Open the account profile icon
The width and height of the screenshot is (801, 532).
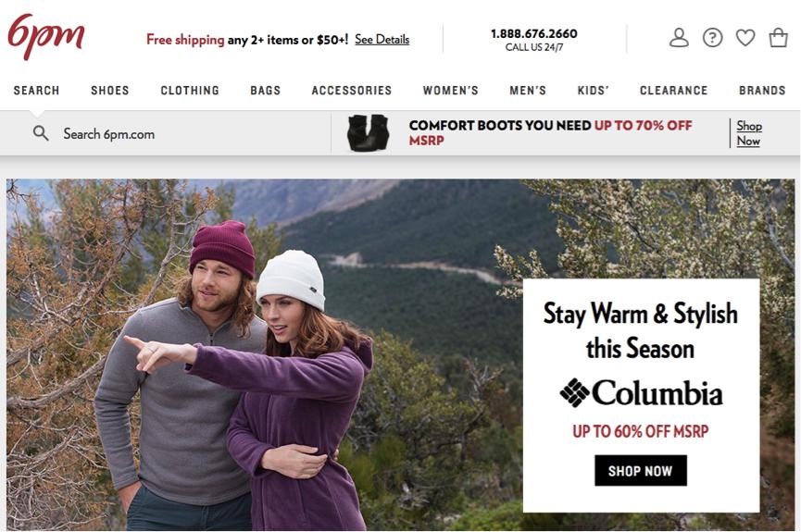pos(679,38)
